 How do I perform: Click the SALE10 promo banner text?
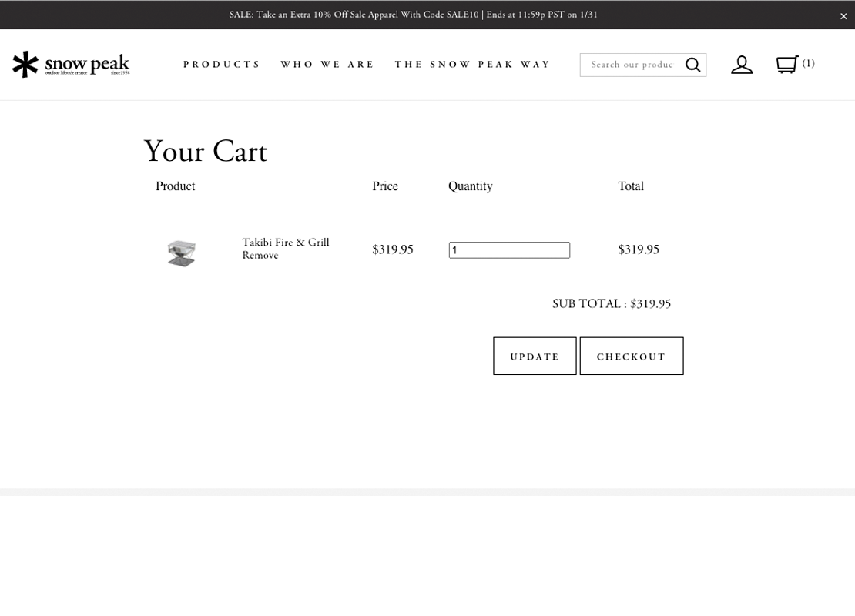413,15
